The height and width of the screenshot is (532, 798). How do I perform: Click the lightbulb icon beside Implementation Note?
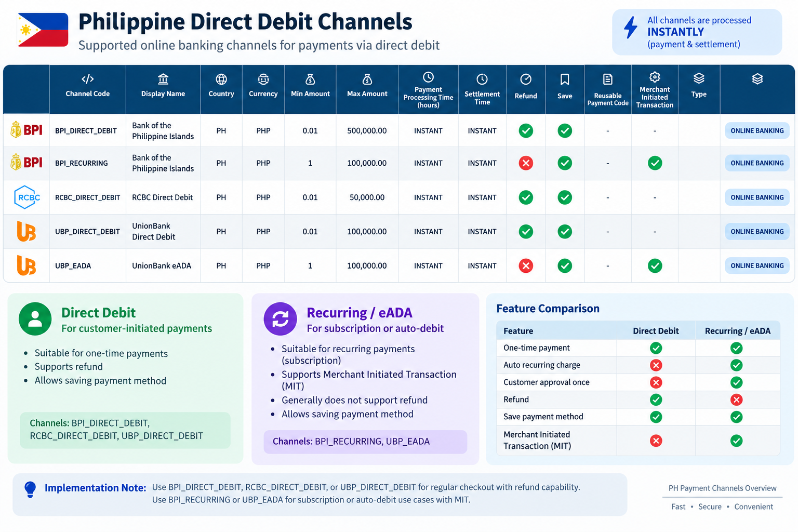coord(30,489)
